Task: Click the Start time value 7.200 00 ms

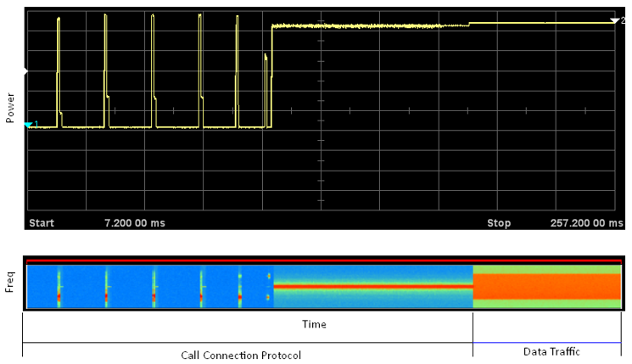Action: point(135,223)
